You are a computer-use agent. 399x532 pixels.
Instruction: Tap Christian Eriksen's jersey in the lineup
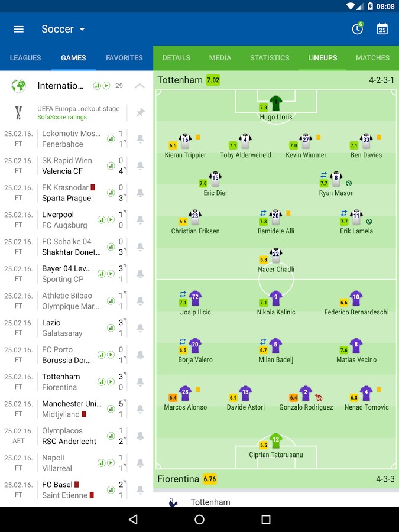coord(195,216)
